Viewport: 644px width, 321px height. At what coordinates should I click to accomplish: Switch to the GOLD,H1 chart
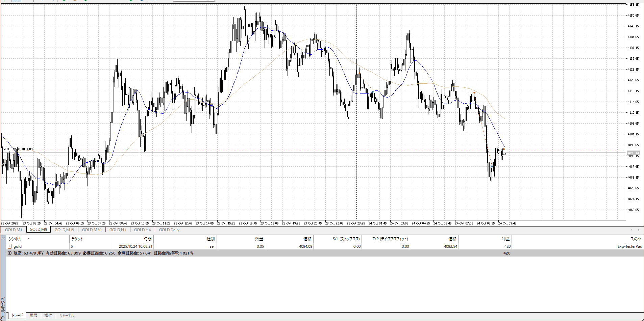point(118,230)
